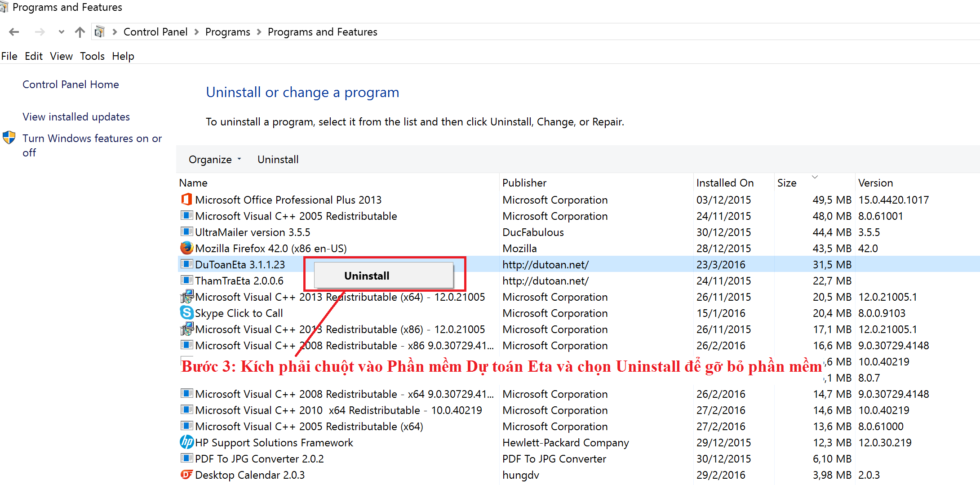
Task: Select Microsoft Visual C++ 2005 Redistributable icon (48,0 MB)
Action: tap(186, 215)
